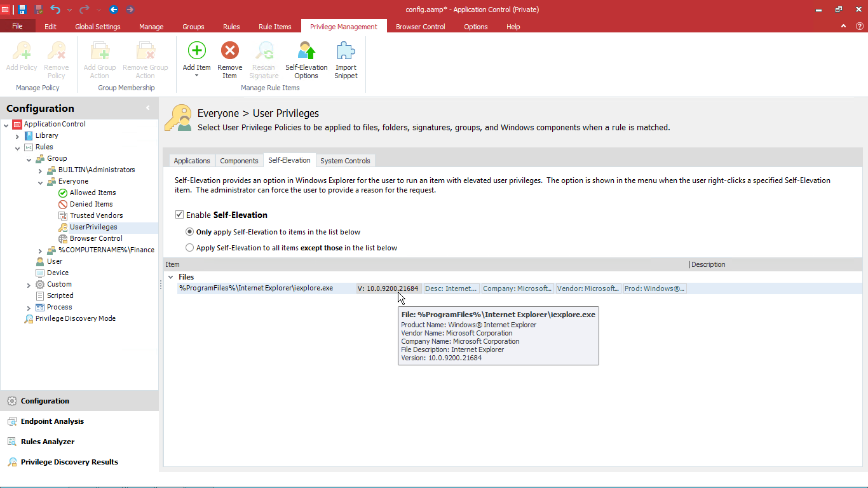Click the Undo arrow icon
Viewport: 868px width, 488px height.
(55, 10)
